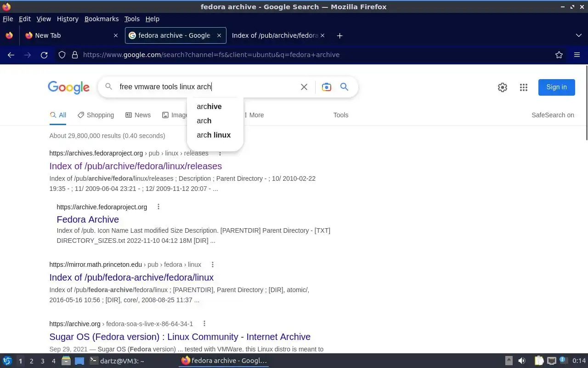Viewport: 588px width, 368px height.
Task: Open the clipboard tray icon
Action: point(539,361)
